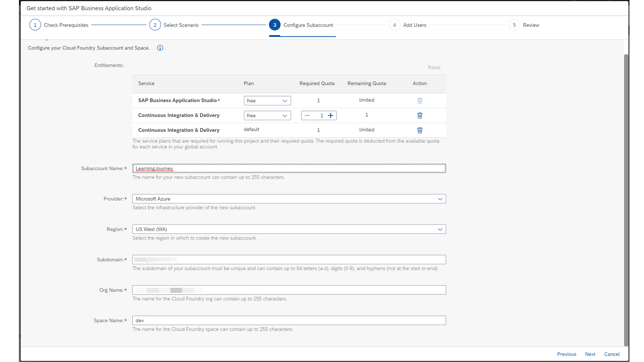Go to step 2 Select Scenario
This screenshot has width=644, height=362.
tap(174, 25)
